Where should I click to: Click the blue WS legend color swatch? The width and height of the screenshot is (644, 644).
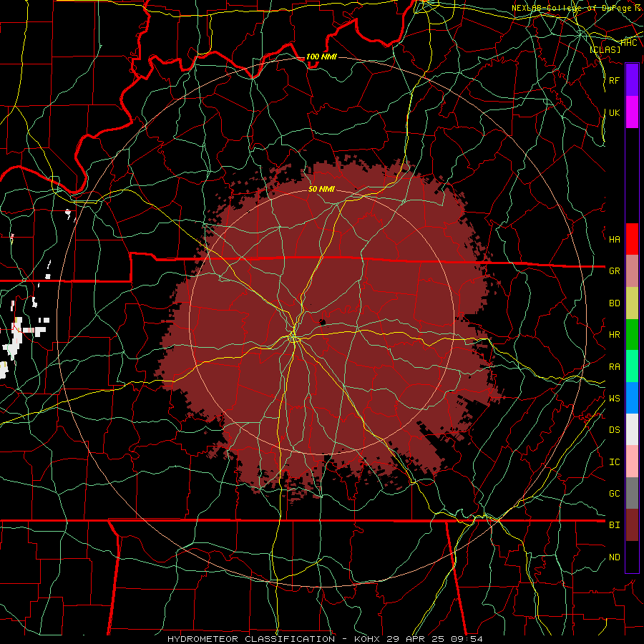(x=632, y=398)
